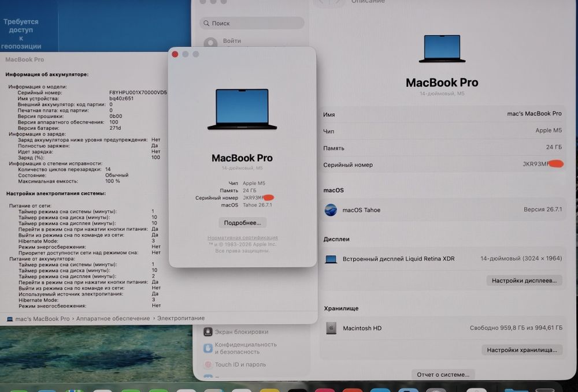Click Отчет о системе... button
This screenshot has height=392, width=578.
tap(443, 375)
